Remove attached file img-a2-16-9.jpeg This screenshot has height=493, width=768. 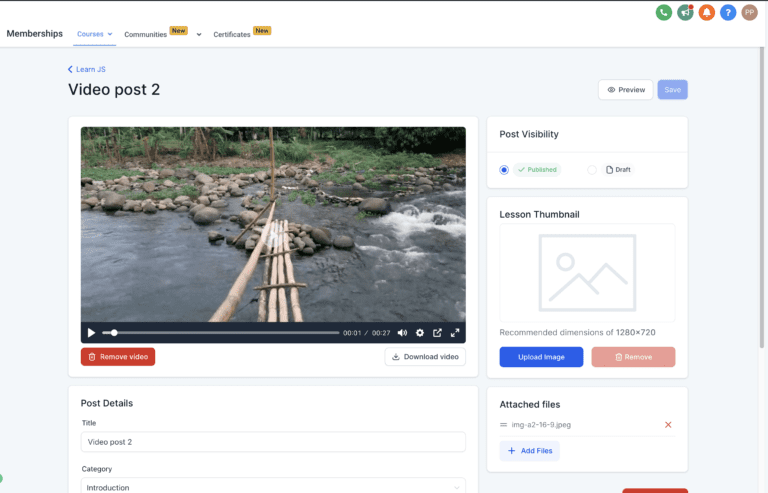tap(668, 425)
